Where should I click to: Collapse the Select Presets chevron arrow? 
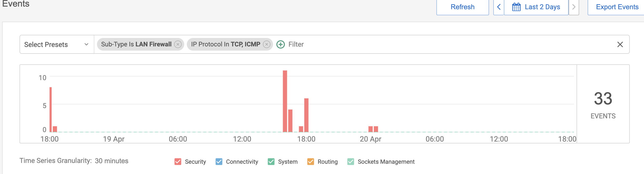point(86,44)
